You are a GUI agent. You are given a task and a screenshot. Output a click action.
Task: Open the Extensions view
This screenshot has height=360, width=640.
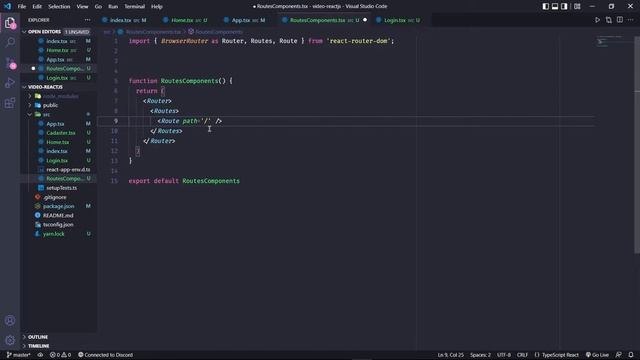[10, 103]
